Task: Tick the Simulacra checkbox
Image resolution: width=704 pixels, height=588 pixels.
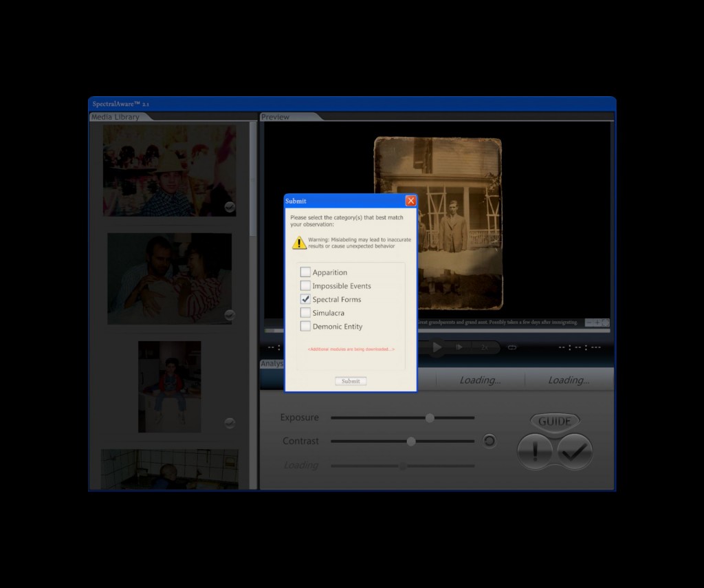Action: 305,313
